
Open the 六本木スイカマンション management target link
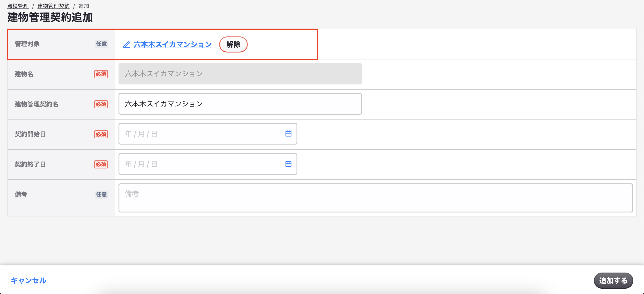(x=172, y=45)
